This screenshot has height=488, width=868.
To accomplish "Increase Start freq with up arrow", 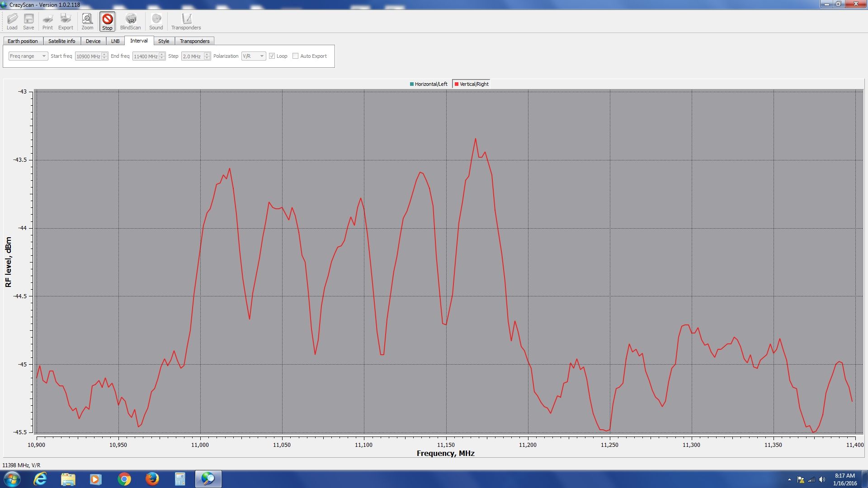I will (x=104, y=54).
